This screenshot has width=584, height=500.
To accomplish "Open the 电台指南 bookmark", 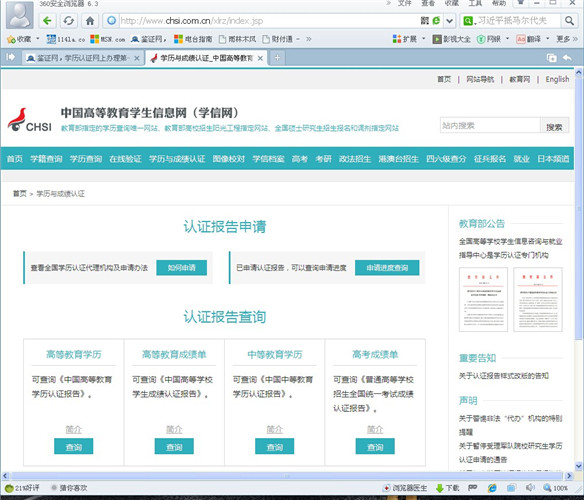I will point(193,39).
